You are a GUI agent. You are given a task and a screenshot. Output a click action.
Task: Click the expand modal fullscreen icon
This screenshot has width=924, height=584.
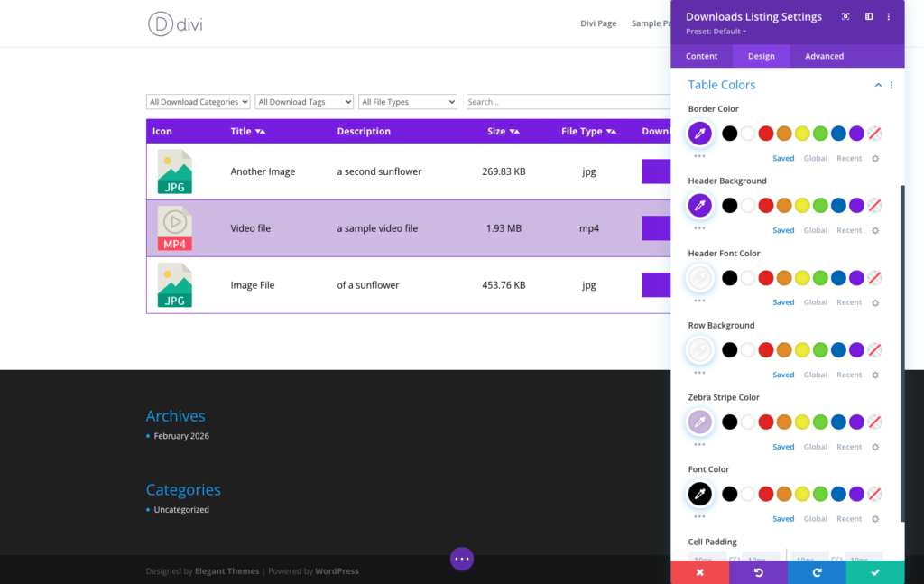[845, 16]
